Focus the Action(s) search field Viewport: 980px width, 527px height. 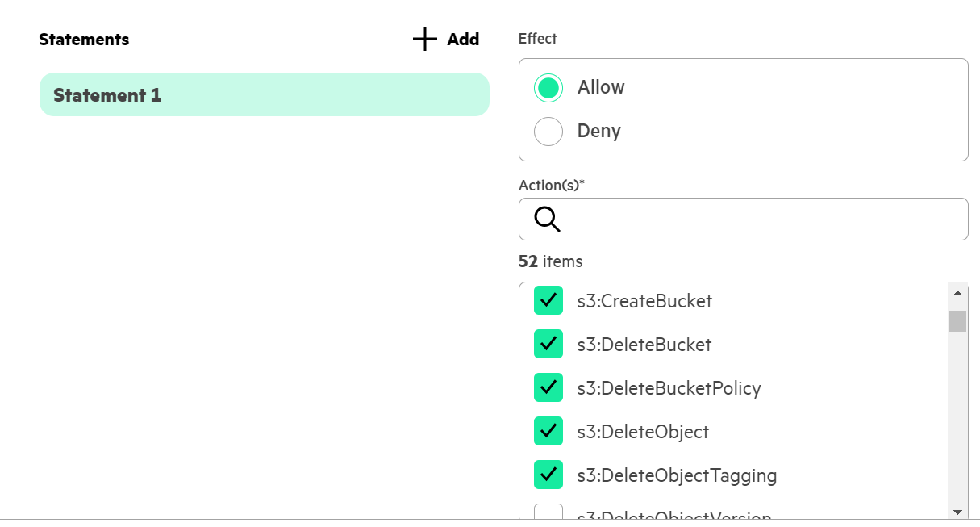pyautogui.click(x=758, y=219)
